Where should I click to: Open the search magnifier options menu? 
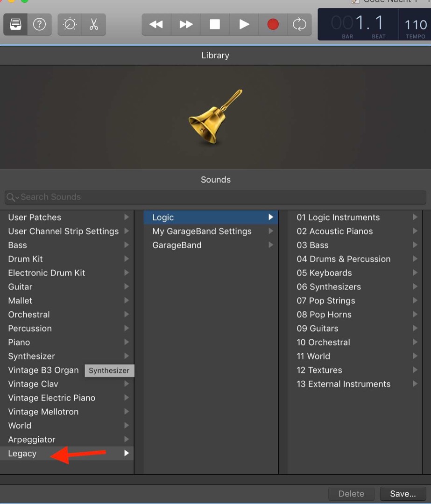[13, 197]
